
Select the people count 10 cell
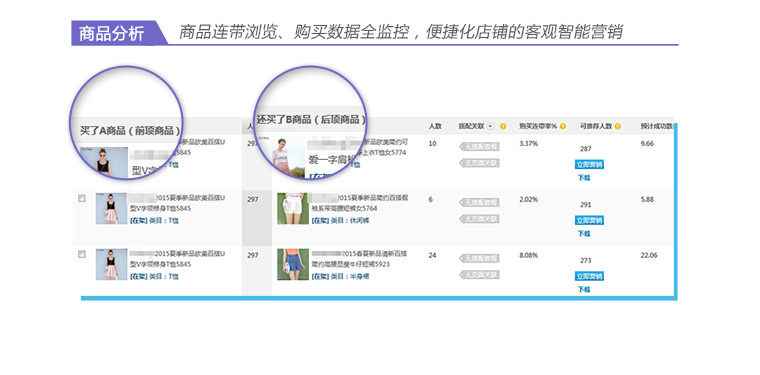(x=432, y=143)
